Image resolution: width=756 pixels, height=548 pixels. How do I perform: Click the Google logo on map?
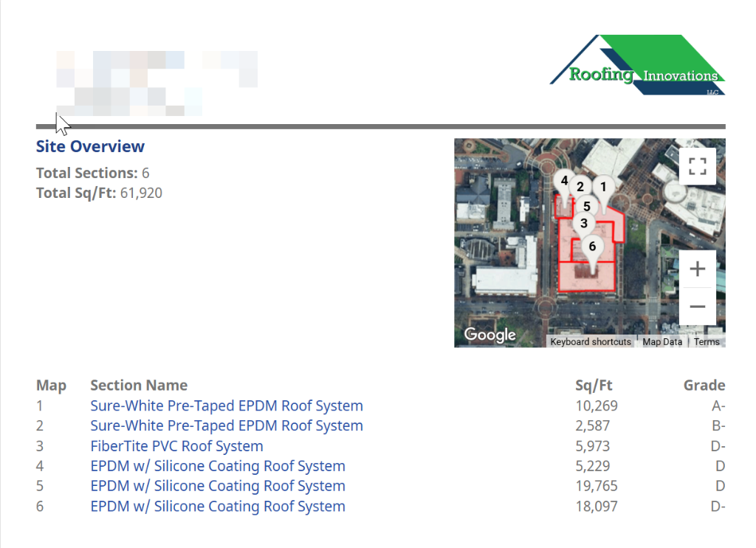[x=490, y=335]
